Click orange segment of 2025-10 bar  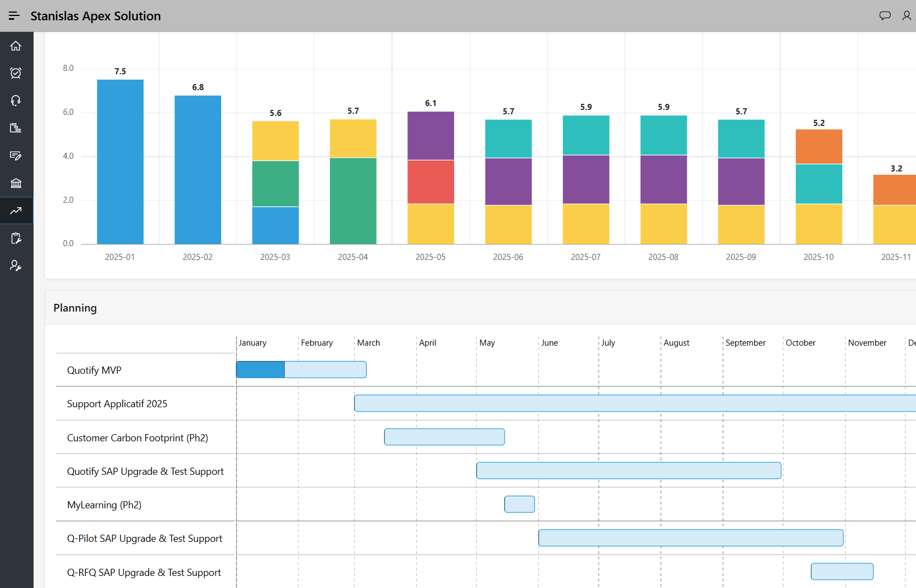tap(819, 147)
